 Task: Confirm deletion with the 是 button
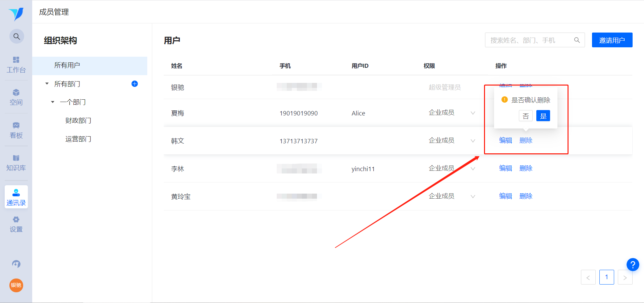pos(543,116)
